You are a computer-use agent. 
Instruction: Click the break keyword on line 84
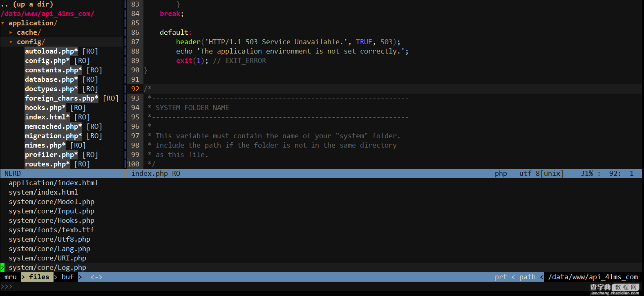170,14
